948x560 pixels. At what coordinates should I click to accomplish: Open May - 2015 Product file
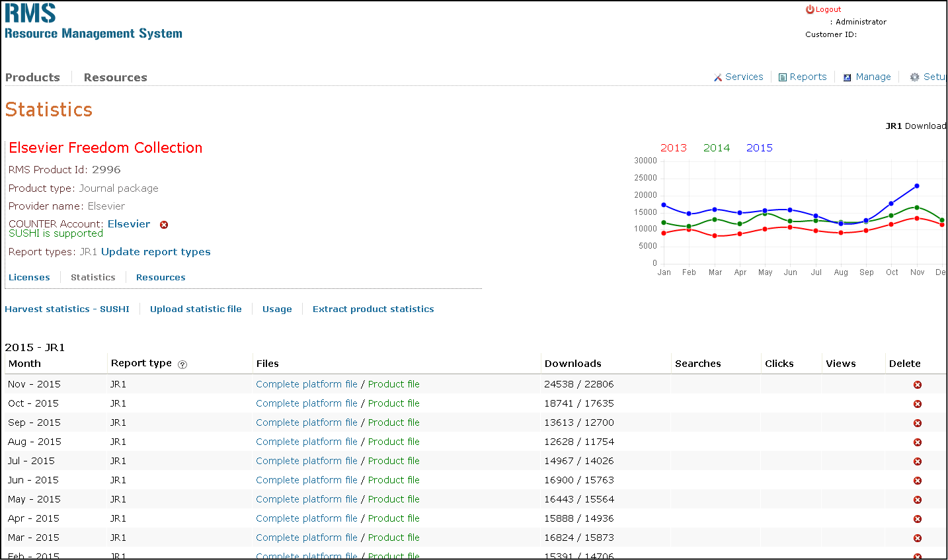pyautogui.click(x=394, y=499)
